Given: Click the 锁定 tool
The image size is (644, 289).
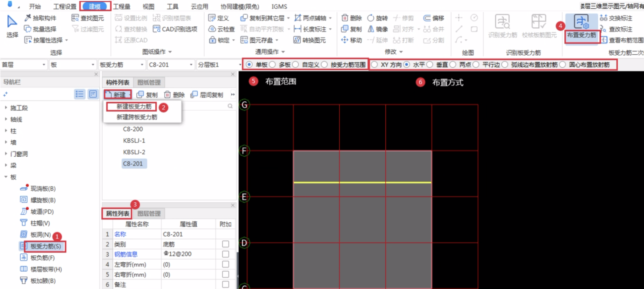Looking at the screenshot, I should [x=221, y=40].
